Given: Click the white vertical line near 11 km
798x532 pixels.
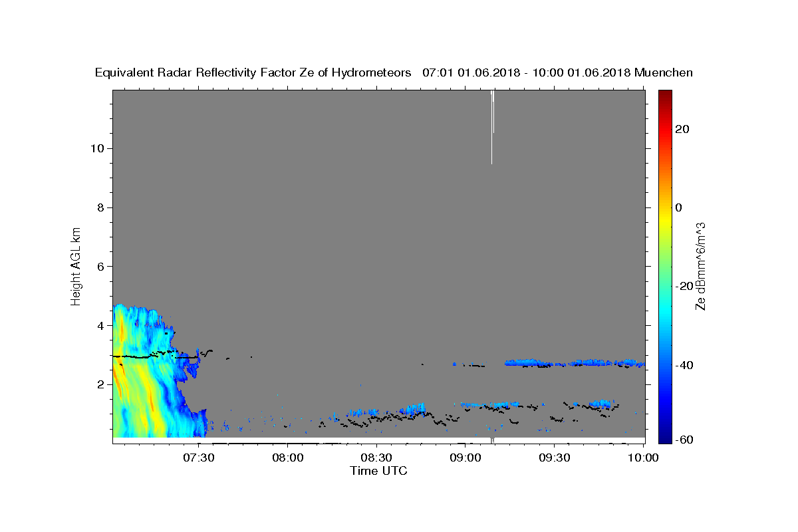Looking at the screenshot, I should click(492, 126).
